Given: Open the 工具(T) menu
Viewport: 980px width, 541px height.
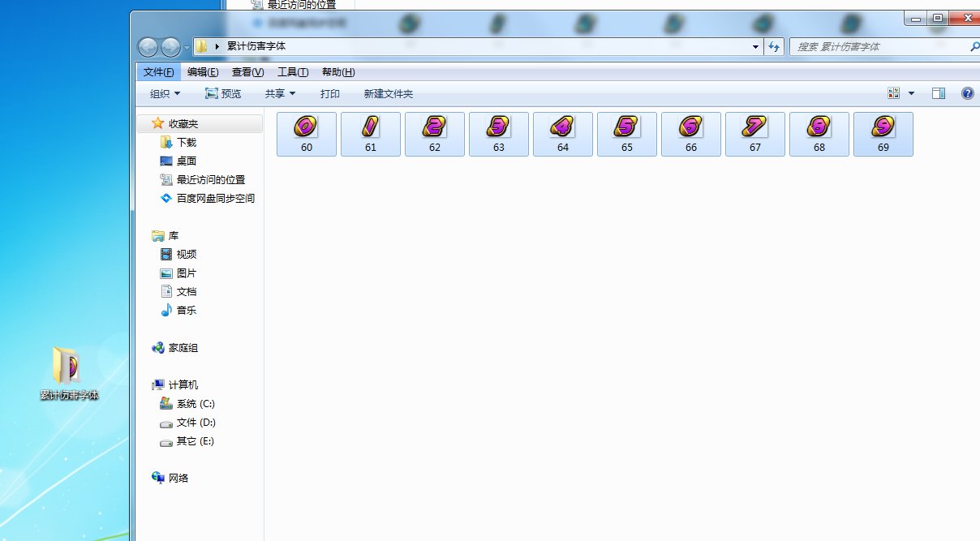Looking at the screenshot, I should 293,72.
